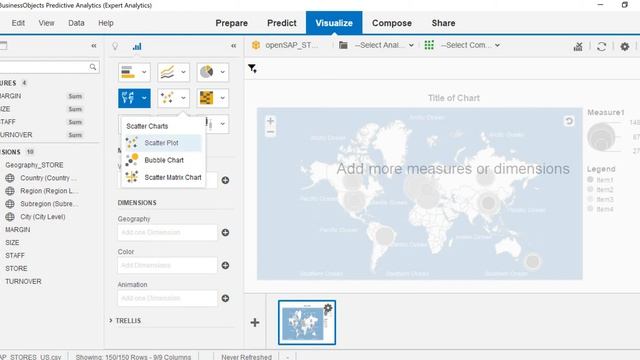This screenshot has width=640, height=360.
Task: Collapse the data panel with chevrons
Action: coord(94,46)
